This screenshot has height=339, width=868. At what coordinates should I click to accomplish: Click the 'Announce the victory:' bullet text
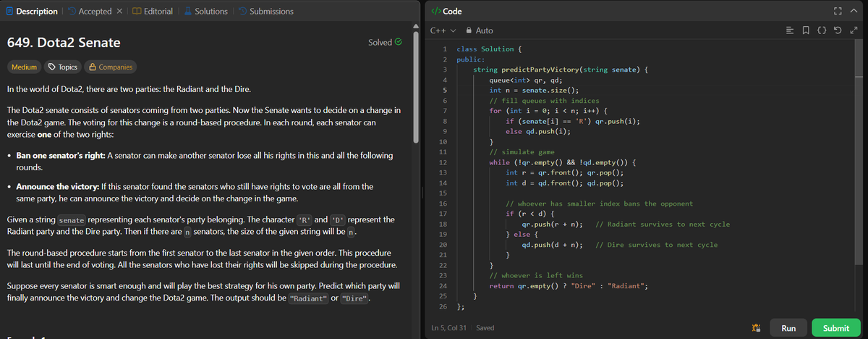point(56,187)
